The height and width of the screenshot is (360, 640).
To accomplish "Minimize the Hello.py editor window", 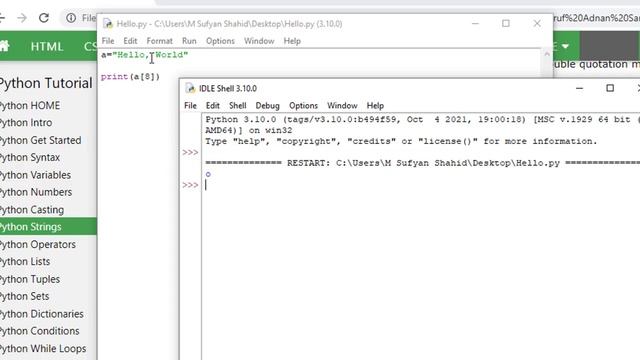I will (475, 24).
